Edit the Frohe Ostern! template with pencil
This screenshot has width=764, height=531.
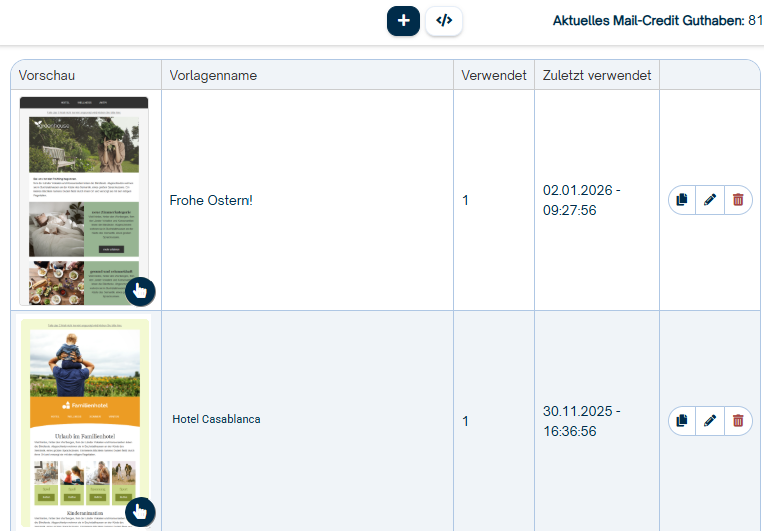pos(710,200)
